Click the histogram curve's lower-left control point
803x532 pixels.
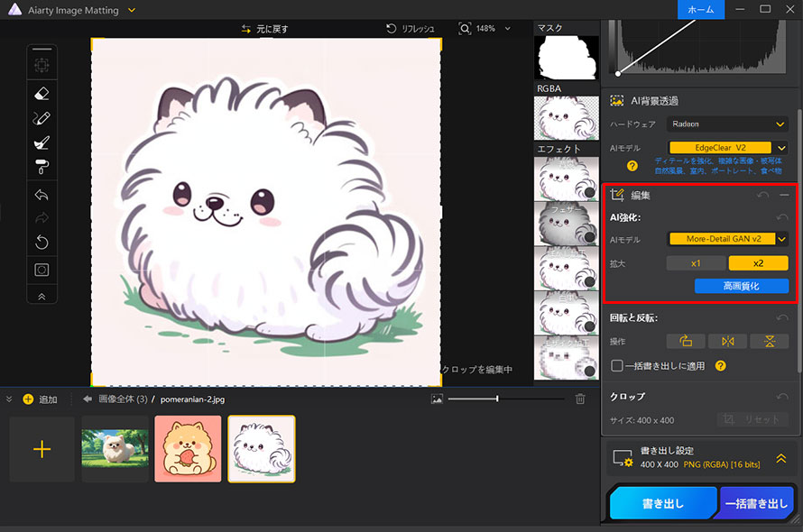pos(618,74)
